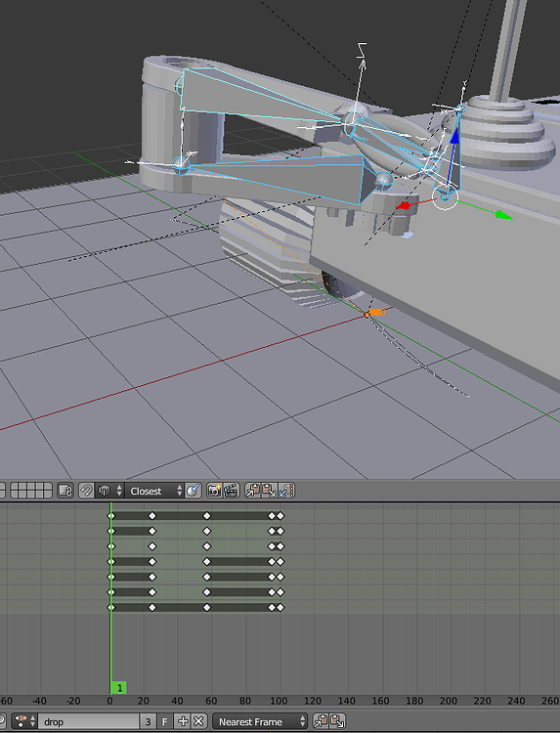Select top-row keyframe near frame 57
The height and width of the screenshot is (733, 560).
207,516
